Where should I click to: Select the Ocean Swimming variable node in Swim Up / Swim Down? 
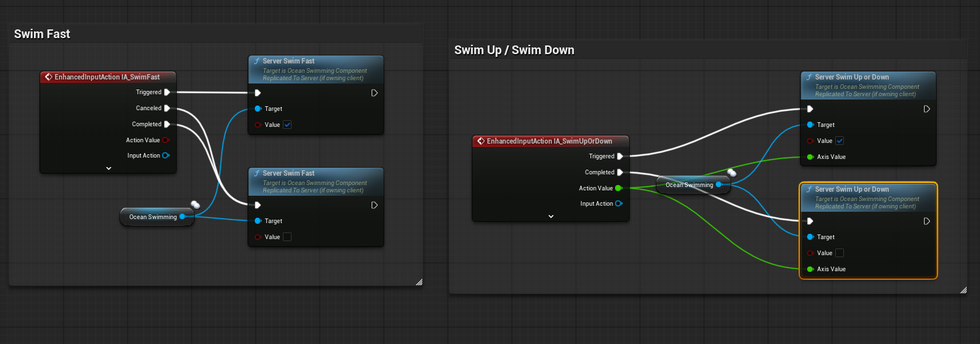tap(694, 184)
